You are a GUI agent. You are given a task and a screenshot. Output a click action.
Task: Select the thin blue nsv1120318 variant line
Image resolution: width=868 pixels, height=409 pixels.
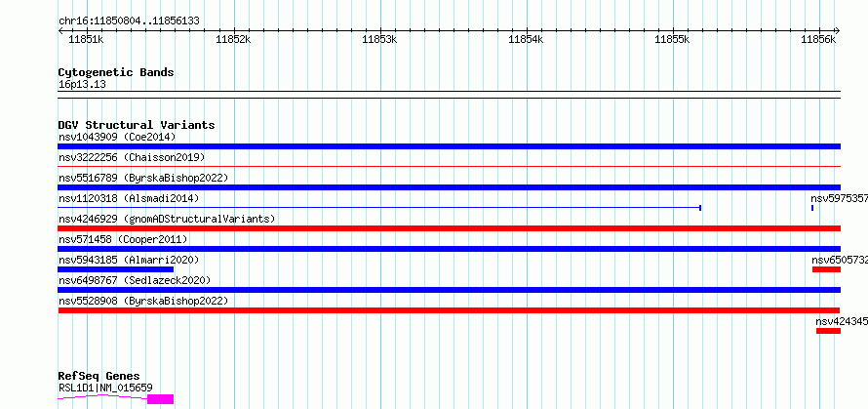point(379,208)
